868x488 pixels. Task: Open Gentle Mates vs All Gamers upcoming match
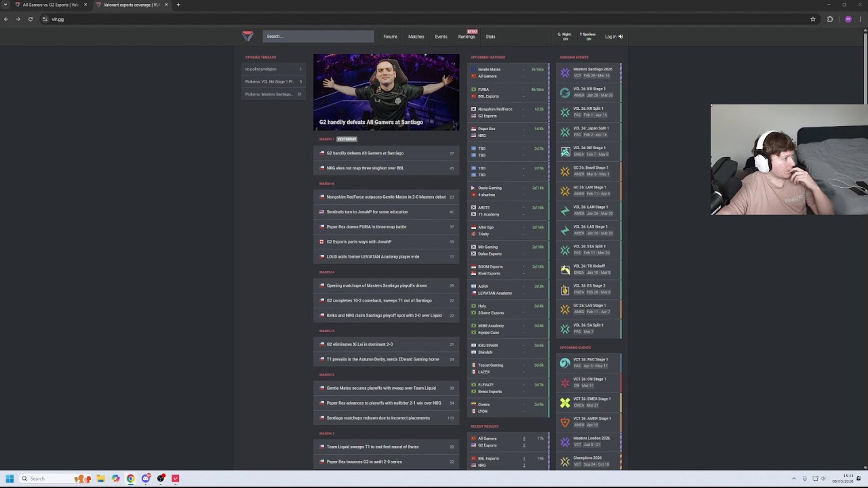(509, 73)
